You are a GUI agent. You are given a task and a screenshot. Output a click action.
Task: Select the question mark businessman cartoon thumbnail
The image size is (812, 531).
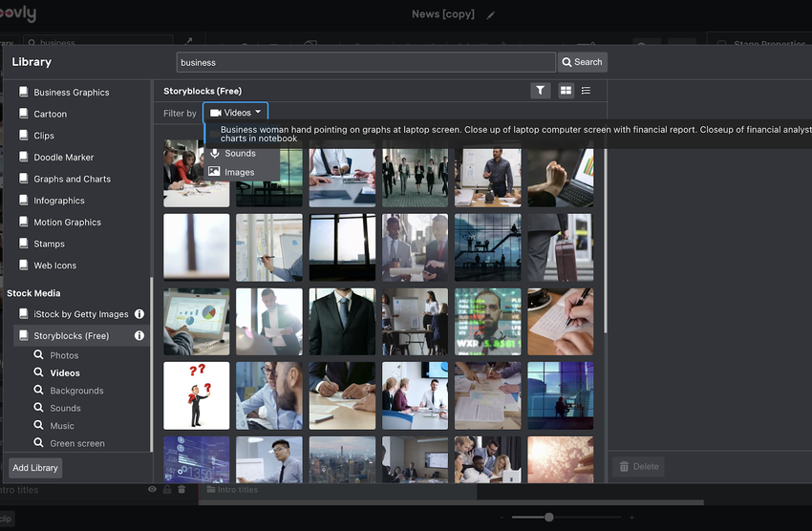(x=196, y=396)
